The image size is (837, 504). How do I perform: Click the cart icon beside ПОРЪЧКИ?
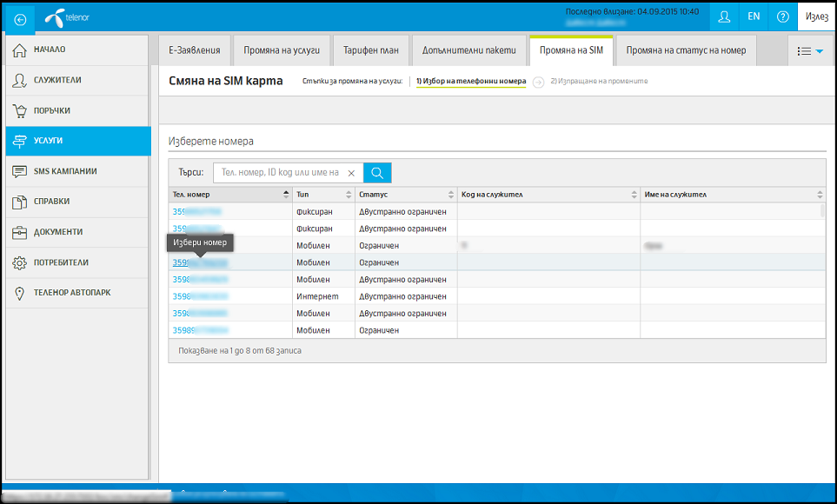pyautogui.click(x=19, y=111)
